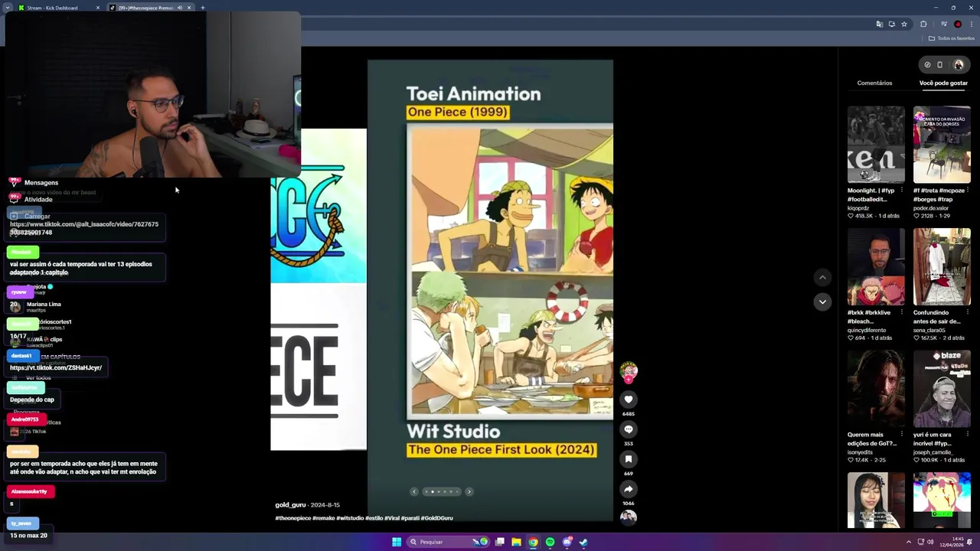
Task: Open options for the #brkk #brkklive card
Action: click(x=901, y=313)
